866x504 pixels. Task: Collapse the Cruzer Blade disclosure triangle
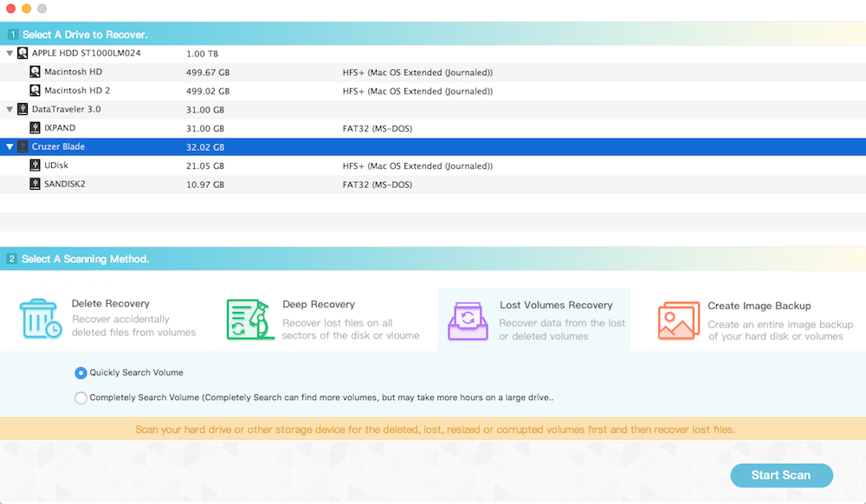click(x=10, y=147)
